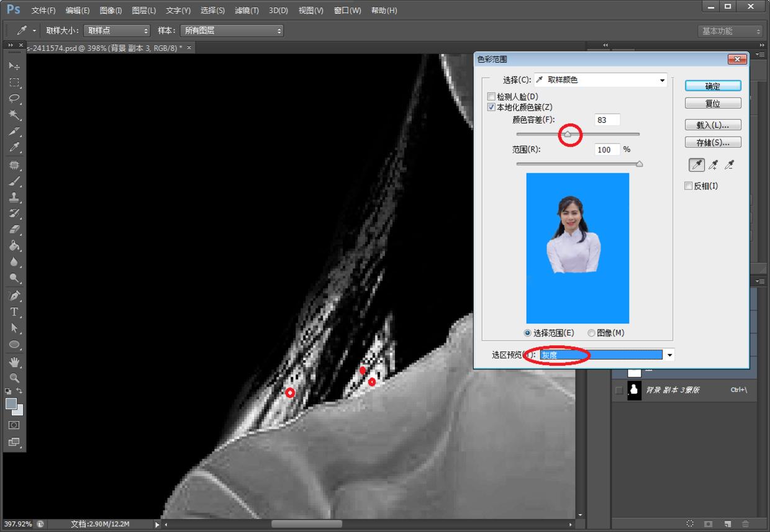This screenshot has width=770, height=532.
Task: Click the foreground color swatch
Action: coord(11,404)
